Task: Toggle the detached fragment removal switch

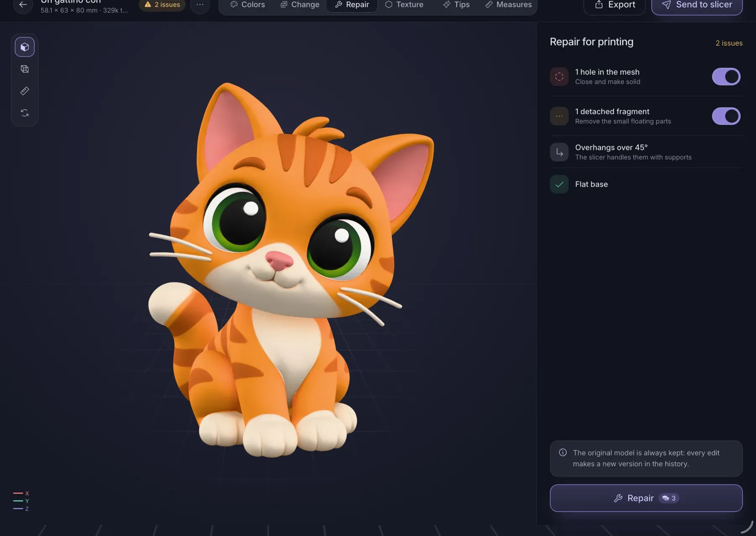Action: pos(726,116)
